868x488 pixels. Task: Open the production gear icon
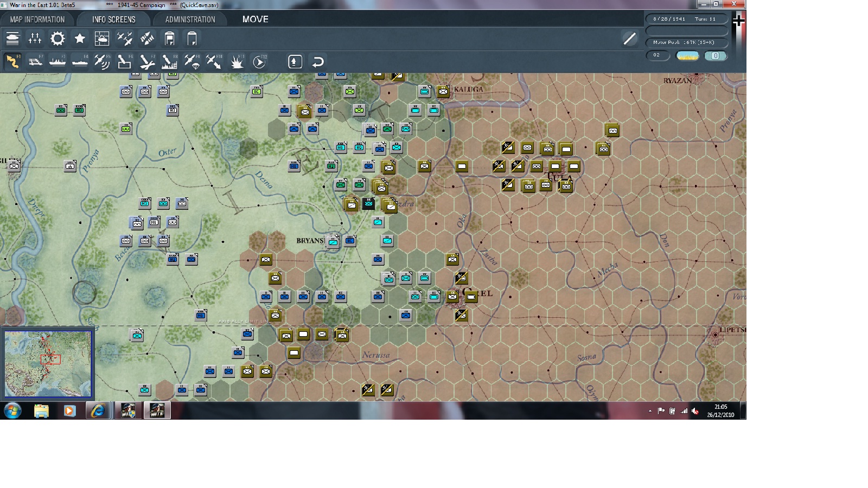58,38
